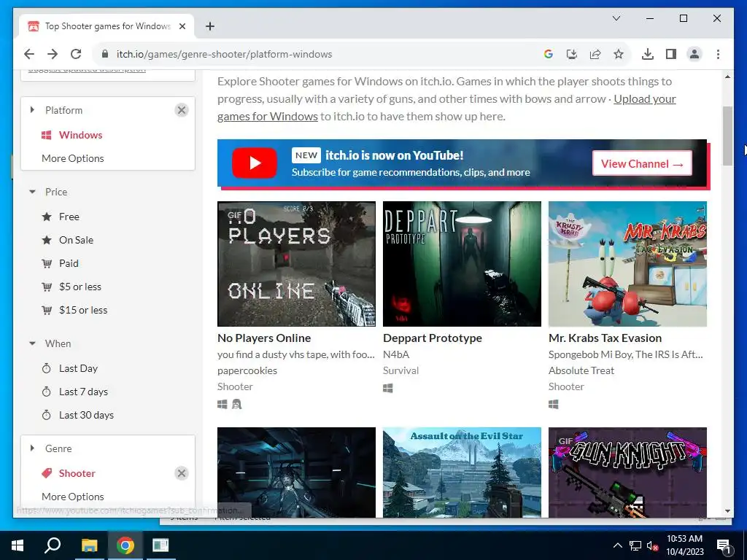The image size is (747, 560).
Task: Open the No Players Online thumbnail
Action: click(296, 264)
